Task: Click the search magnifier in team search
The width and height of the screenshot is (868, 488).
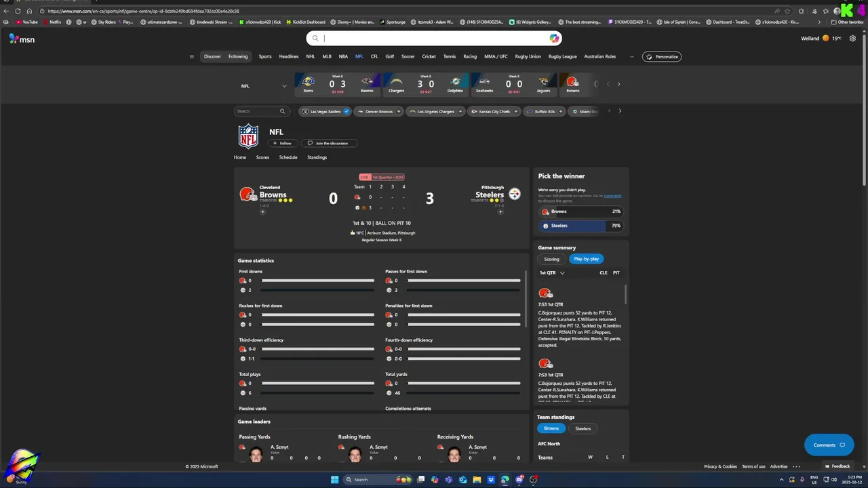Action: coord(283,111)
